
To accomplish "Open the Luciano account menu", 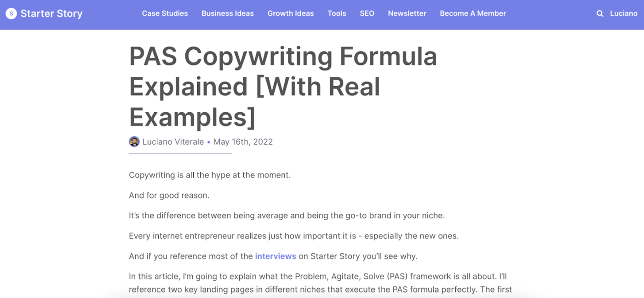I will pyautogui.click(x=624, y=13).
